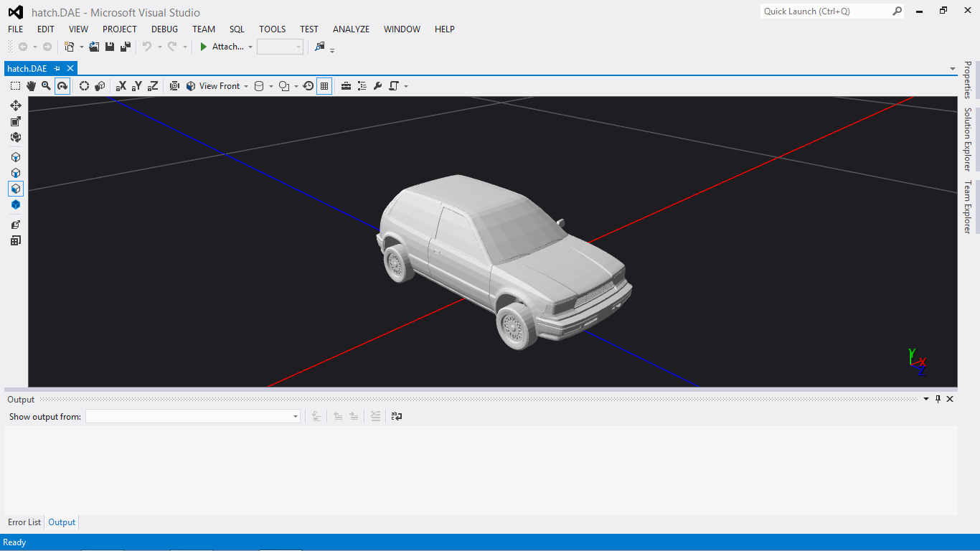Viewport: 980px width, 551px height.
Task: Open the Solution Explorer side panel
Action: 967,139
